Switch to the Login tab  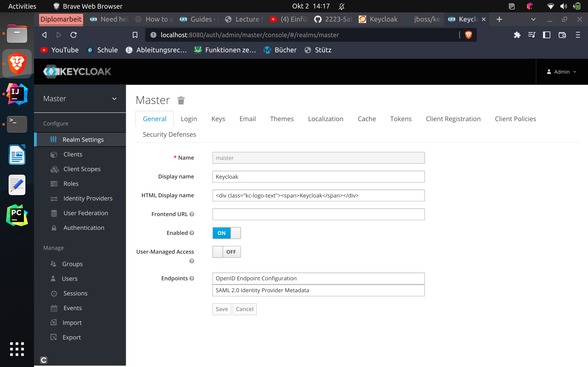point(189,119)
